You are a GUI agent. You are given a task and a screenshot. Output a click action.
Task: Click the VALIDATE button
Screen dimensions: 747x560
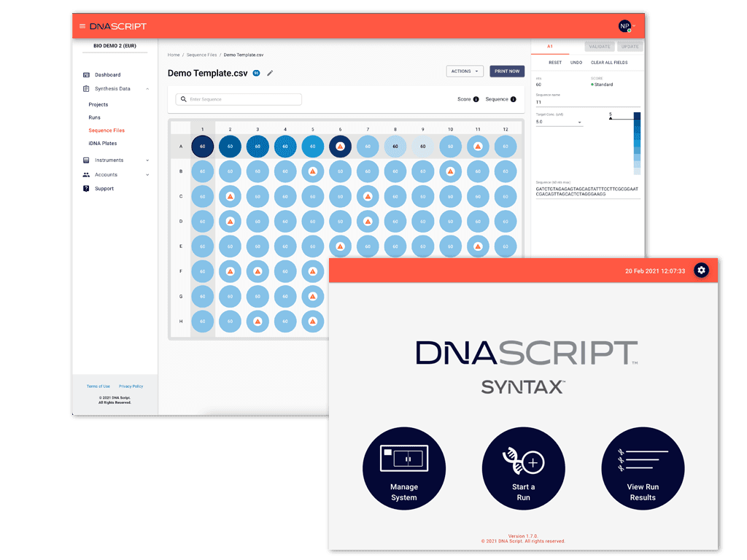click(x=600, y=47)
